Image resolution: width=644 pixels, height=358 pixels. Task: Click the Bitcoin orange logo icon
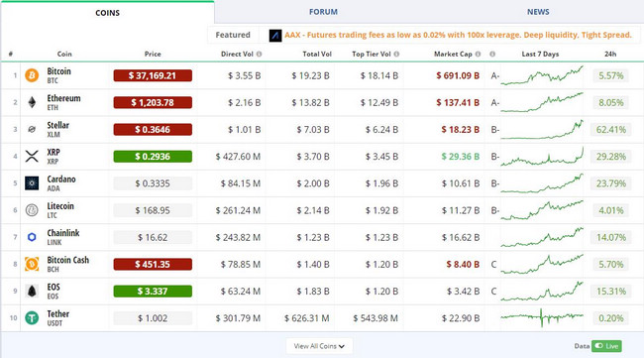(x=32, y=75)
